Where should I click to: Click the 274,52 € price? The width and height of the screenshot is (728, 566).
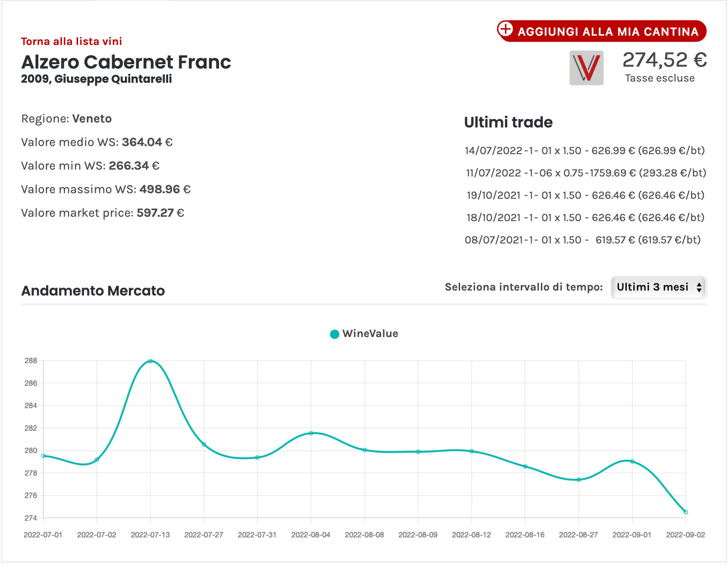coord(665,60)
